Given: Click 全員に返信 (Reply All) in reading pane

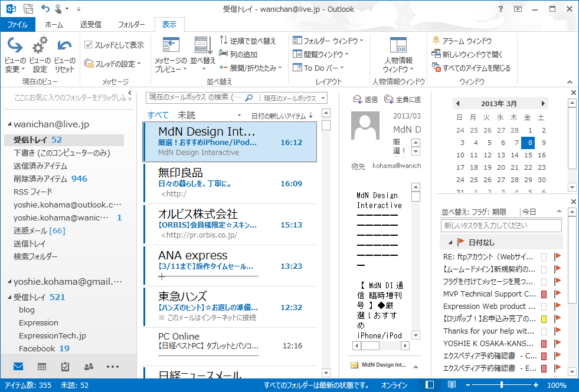Looking at the screenshot, I should pos(403,99).
